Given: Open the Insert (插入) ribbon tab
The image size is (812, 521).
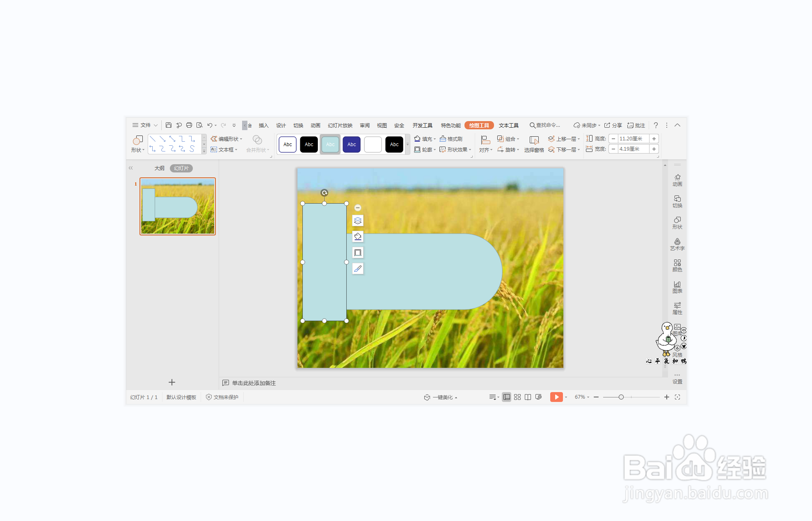Looking at the screenshot, I should [x=263, y=126].
